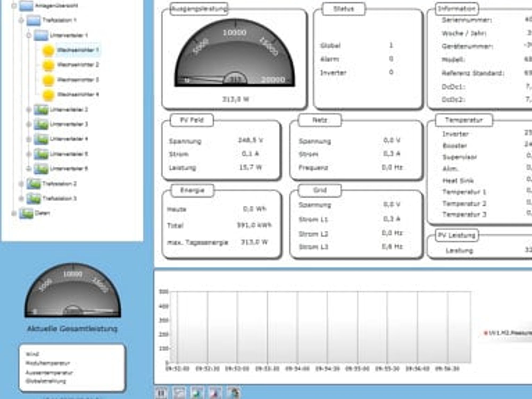Click the sun icon of Wechselrichter 4

[x=48, y=95]
